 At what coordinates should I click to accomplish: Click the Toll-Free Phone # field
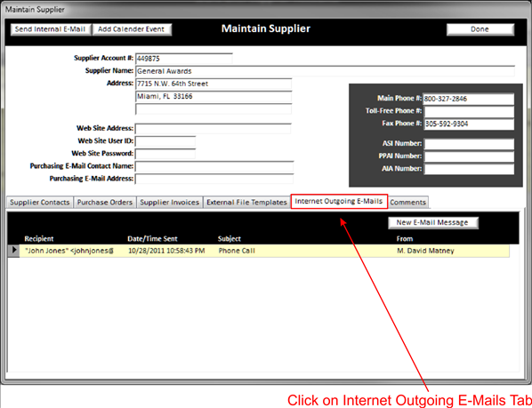point(469,111)
